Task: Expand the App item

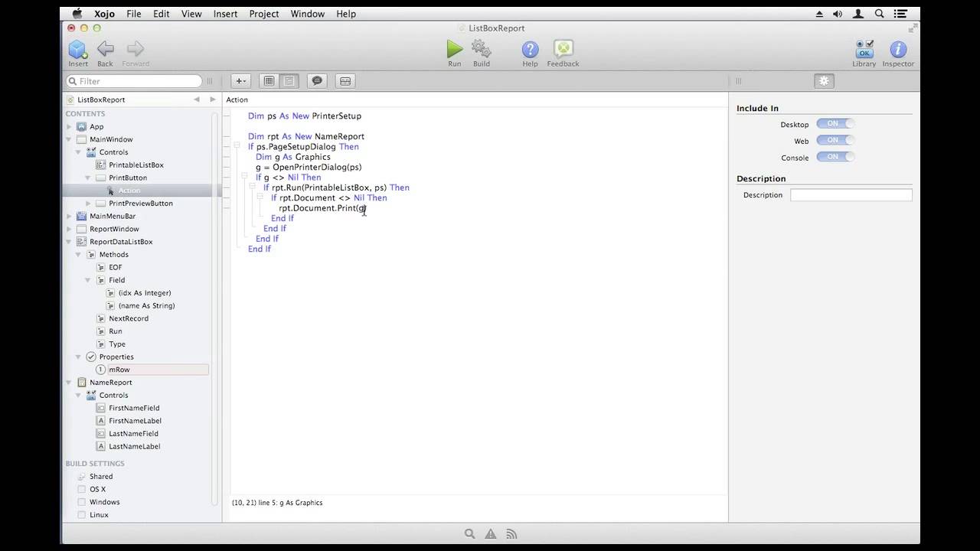Action: click(69, 127)
